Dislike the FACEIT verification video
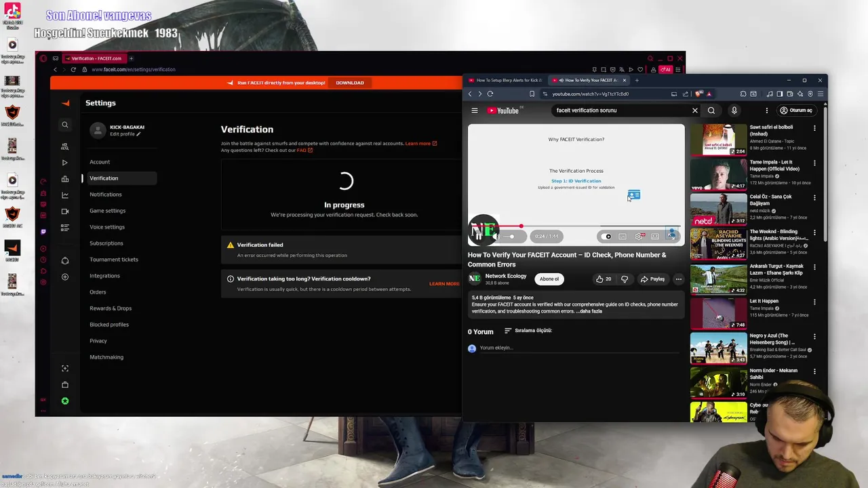Viewport: 868px width, 488px height. tap(625, 279)
